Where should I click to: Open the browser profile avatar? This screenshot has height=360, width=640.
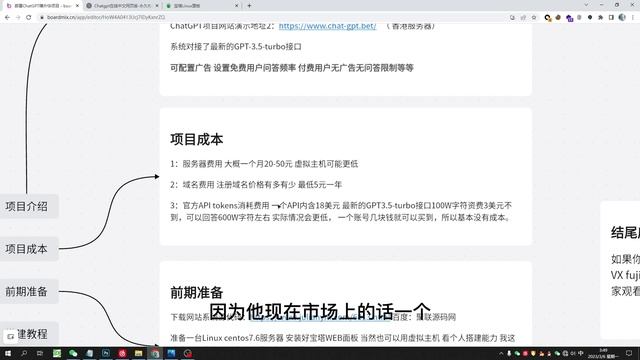coord(622,18)
